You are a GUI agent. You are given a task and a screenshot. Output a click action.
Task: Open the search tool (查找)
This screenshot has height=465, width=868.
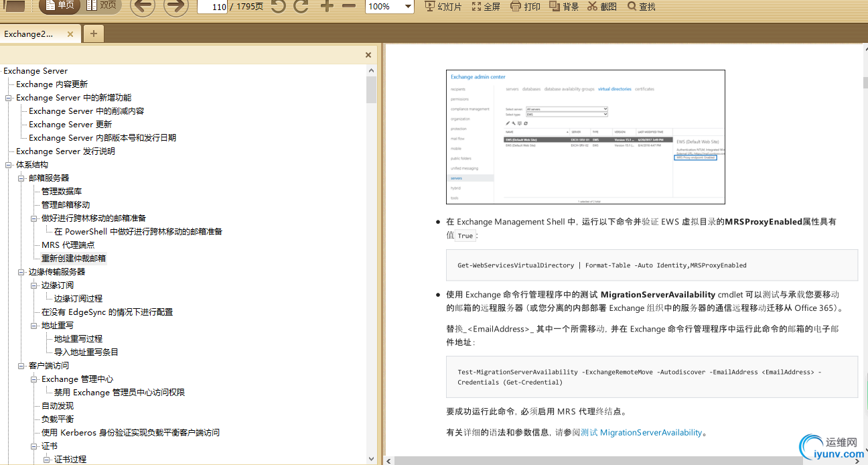pyautogui.click(x=642, y=6)
